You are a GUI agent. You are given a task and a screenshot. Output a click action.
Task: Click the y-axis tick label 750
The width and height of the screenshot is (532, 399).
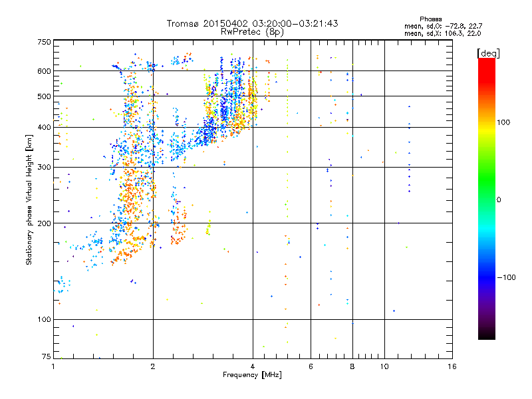click(x=44, y=42)
